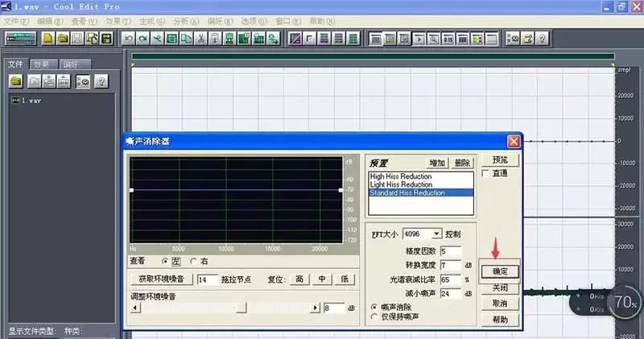Viewport: 644px width, 339px height.
Task: Click the file panel question mark icon
Action: point(101,81)
